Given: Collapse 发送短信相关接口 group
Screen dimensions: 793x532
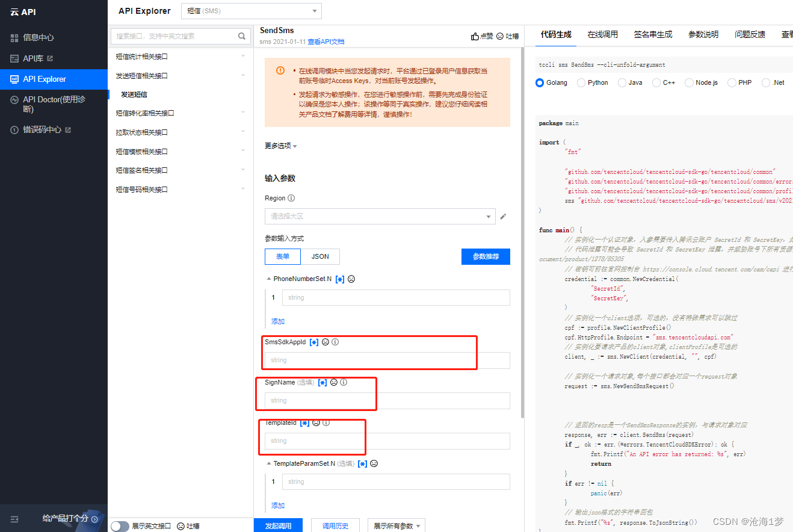Looking at the screenshot, I should pyautogui.click(x=181, y=76).
